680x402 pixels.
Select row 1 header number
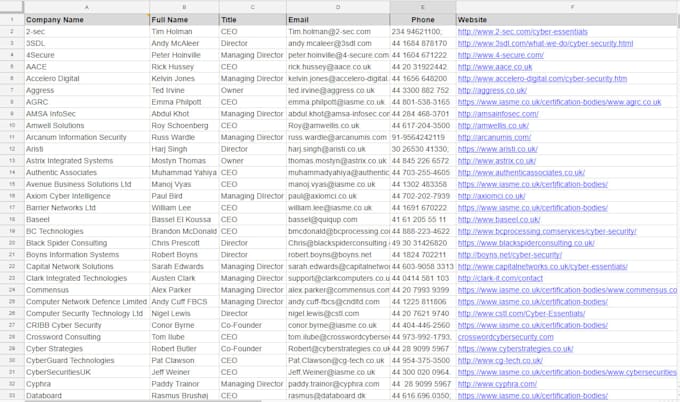click(12, 20)
